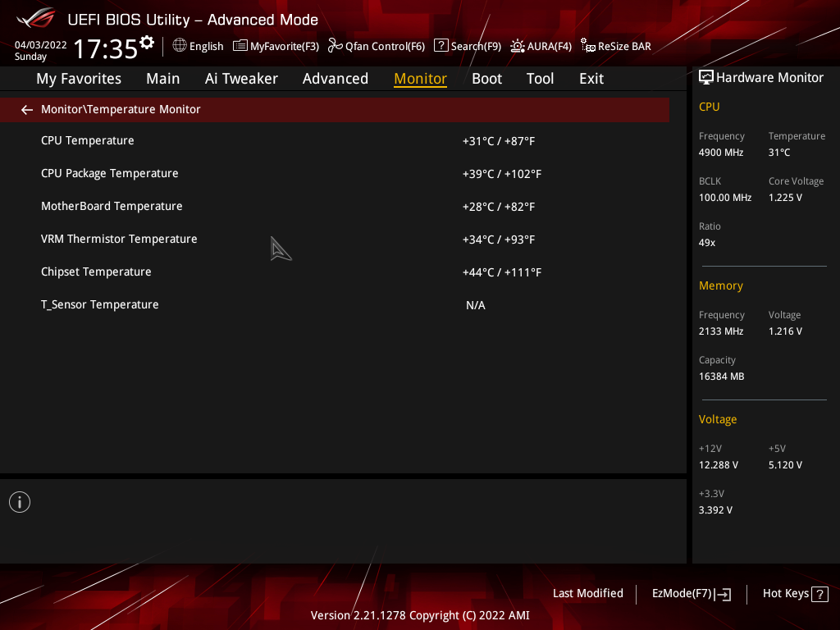Click the Hot Keys question mark icon
This screenshot has height=630, width=840.
[819, 594]
